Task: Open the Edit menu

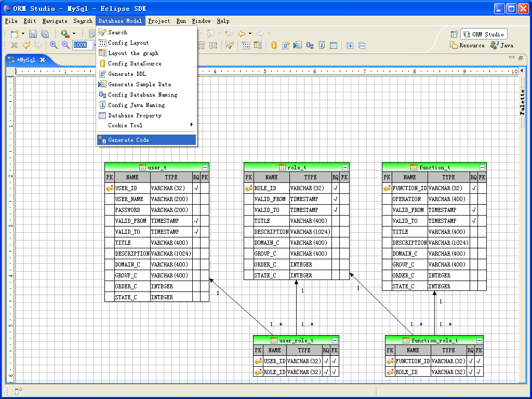Action: coord(30,21)
